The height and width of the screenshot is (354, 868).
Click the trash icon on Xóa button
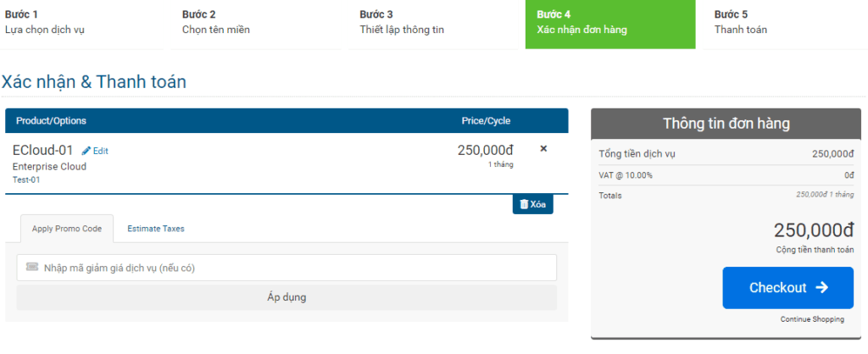tap(524, 204)
